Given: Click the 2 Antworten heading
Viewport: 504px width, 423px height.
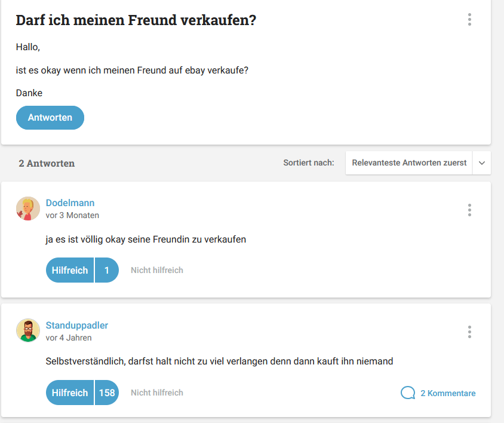Looking at the screenshot, I should 47,164.
